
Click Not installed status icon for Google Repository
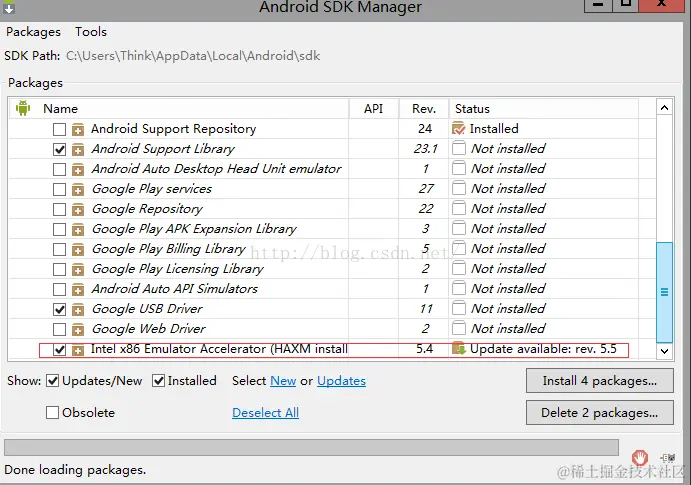459,208
